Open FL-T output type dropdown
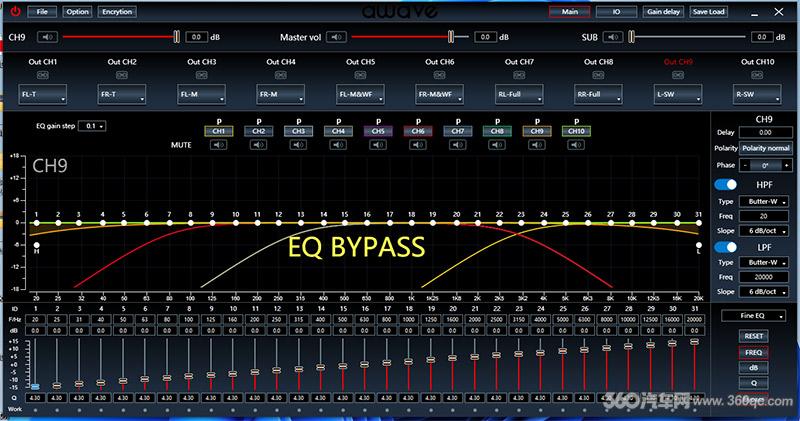Screen dimensions: 800x421 [x=42, y=94]
